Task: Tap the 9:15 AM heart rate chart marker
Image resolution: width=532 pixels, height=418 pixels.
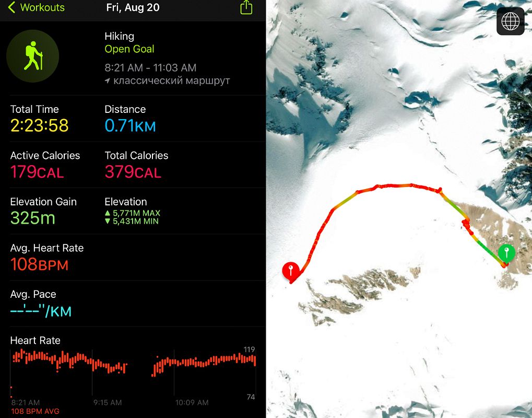Action: [108, 402]
